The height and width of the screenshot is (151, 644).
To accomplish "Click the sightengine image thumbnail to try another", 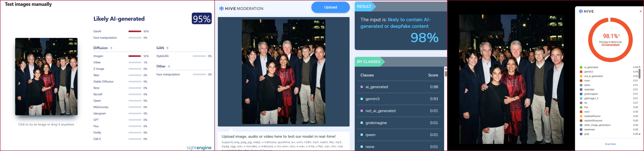I will click(46, 76).
